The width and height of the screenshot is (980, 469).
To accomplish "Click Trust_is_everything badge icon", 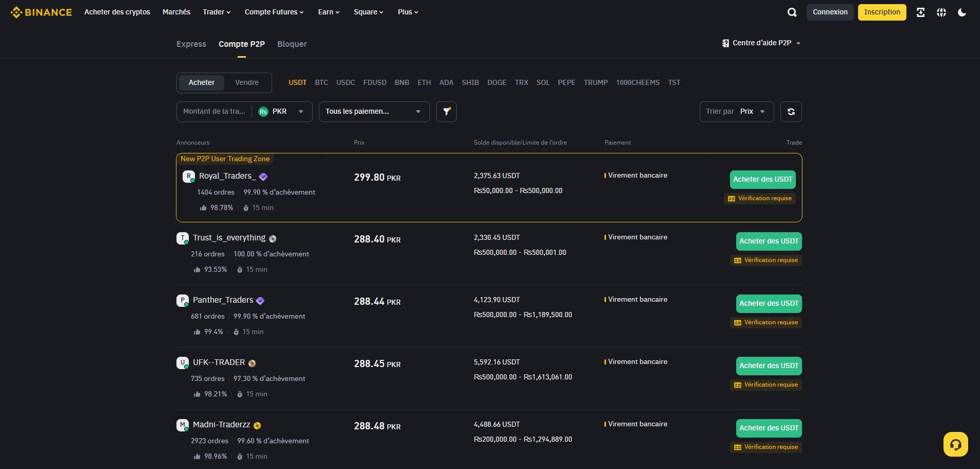I will [x=273, y=238].
